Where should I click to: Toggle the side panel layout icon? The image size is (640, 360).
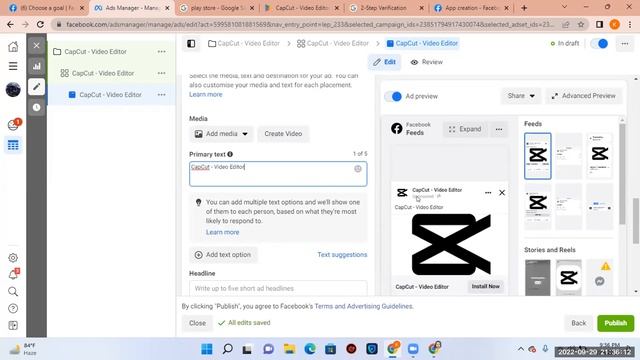point(191,43)
